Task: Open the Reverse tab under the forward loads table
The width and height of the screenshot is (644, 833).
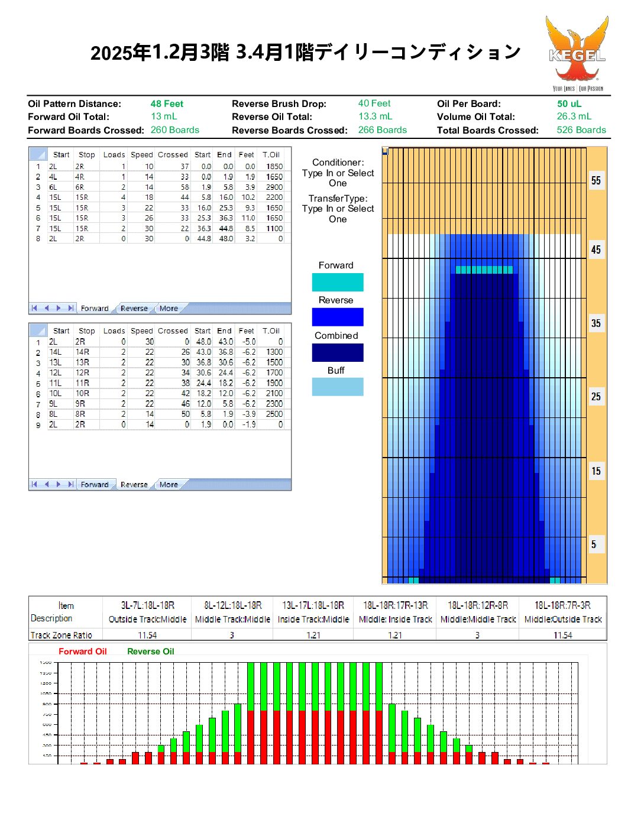Action: click(134, 309)
